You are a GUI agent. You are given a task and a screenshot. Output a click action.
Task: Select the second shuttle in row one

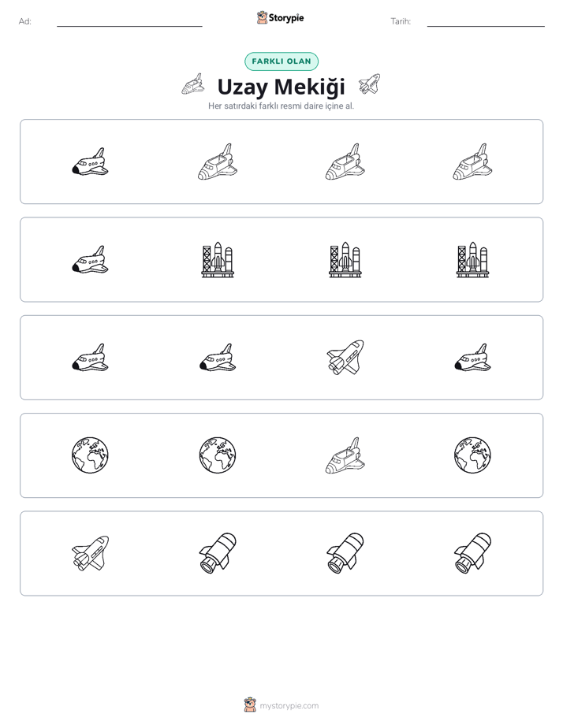tap(218, 162)
